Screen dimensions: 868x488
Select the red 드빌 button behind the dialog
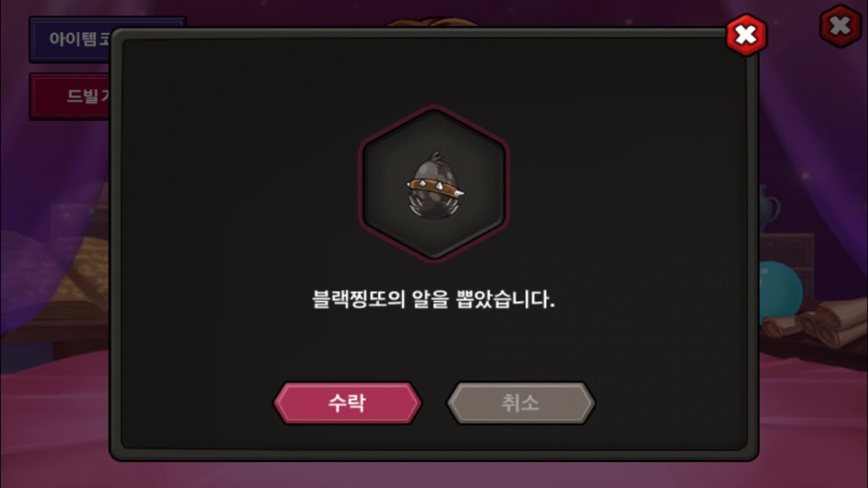pyautogui.click(x=70, y=96)
